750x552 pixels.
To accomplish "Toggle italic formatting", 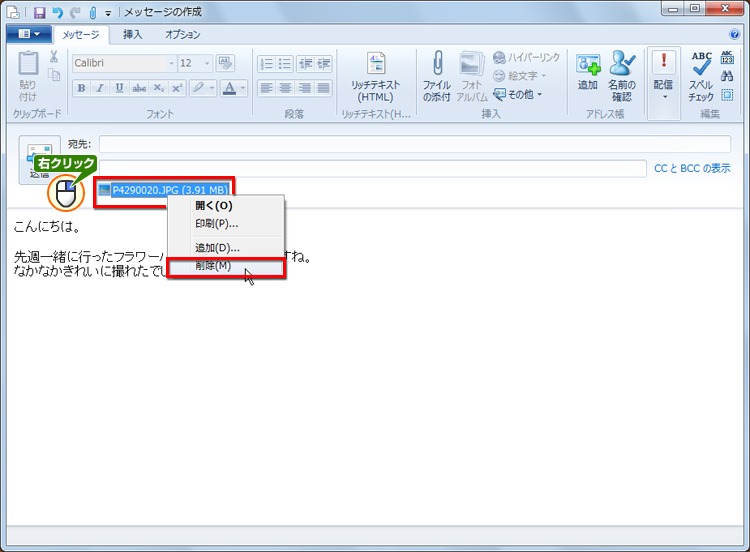I will (100, 88).
